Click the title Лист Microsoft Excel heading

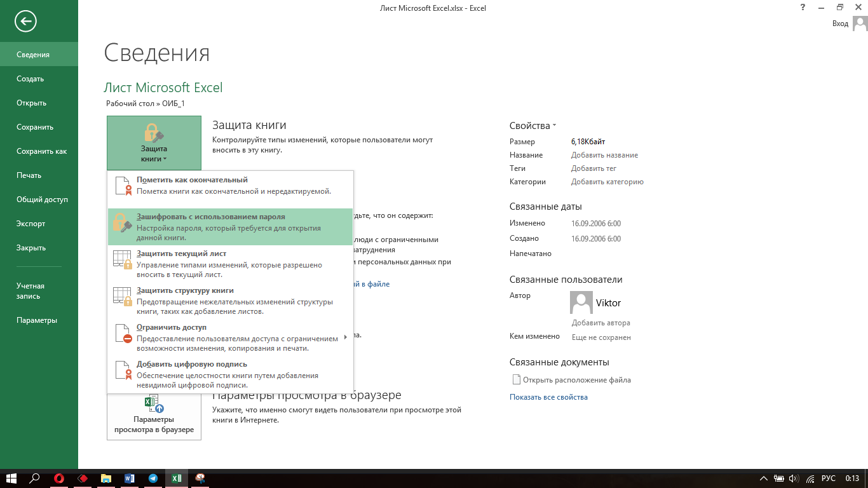click(x=163, y=88)
